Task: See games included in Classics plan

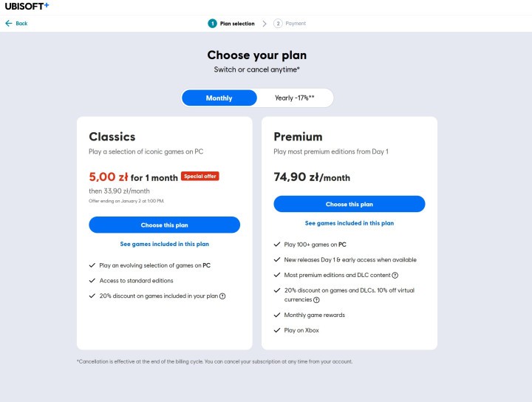Action: [x=165, y=244]
